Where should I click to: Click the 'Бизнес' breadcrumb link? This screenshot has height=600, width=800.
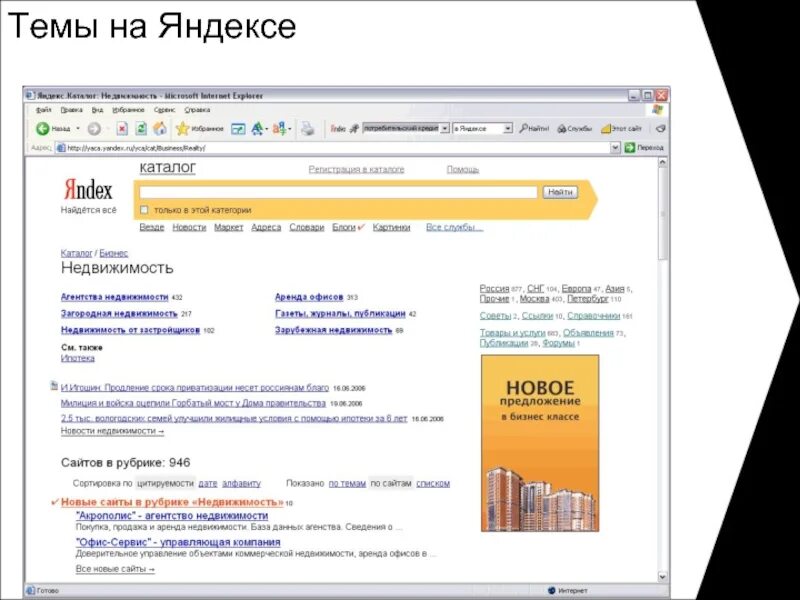(x=113, y=253)
